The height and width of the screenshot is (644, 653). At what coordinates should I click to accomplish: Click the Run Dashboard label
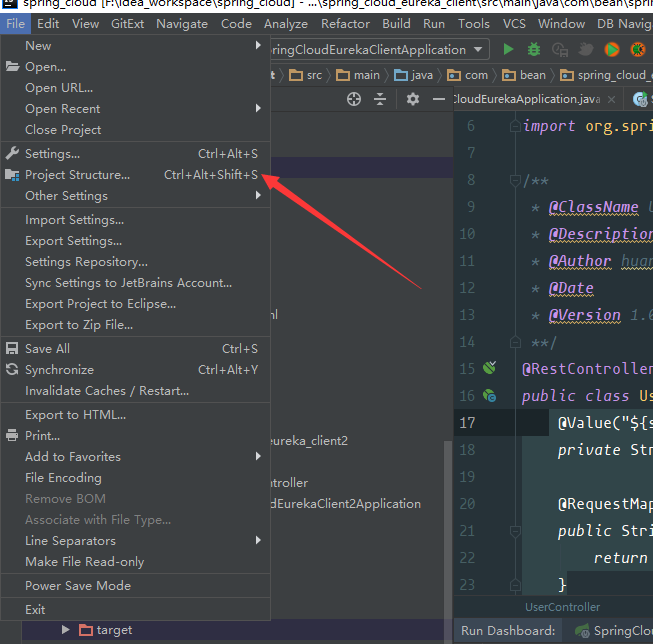pyautogui.click(x=508, y=631)
